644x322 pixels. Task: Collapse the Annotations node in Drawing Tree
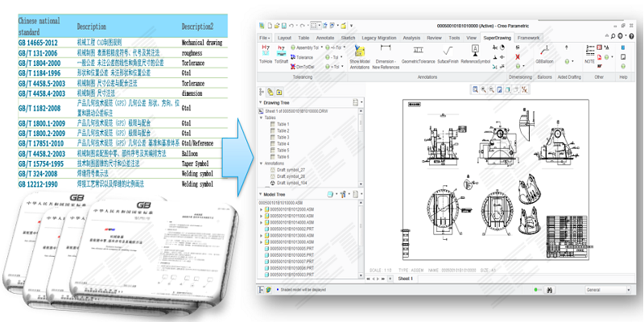click(260, 163)
